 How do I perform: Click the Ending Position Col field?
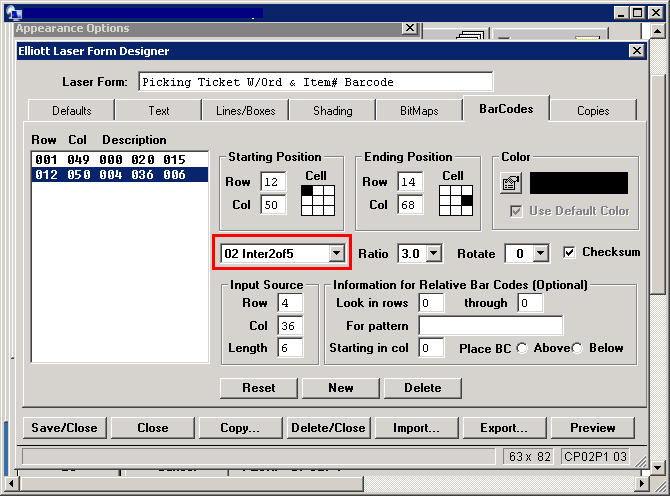tap(410, 205)
